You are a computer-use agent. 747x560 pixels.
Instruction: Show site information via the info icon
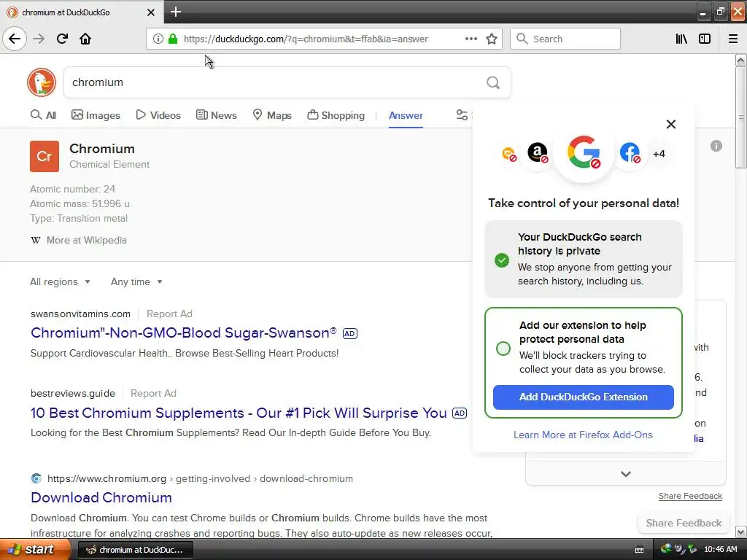point(158,39)
